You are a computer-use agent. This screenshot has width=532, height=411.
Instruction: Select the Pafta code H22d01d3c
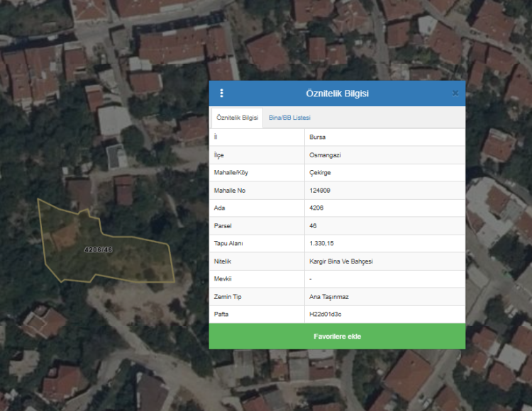326,315
